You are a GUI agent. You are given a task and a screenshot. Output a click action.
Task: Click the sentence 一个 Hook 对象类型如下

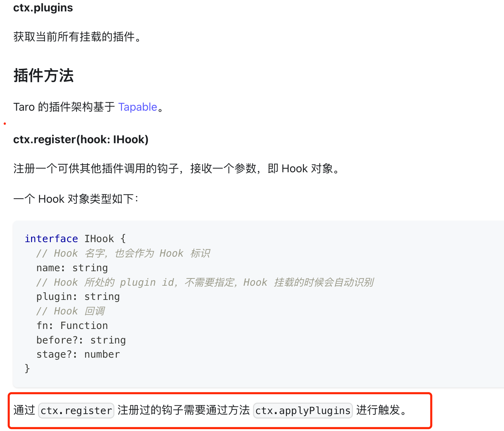76,199
